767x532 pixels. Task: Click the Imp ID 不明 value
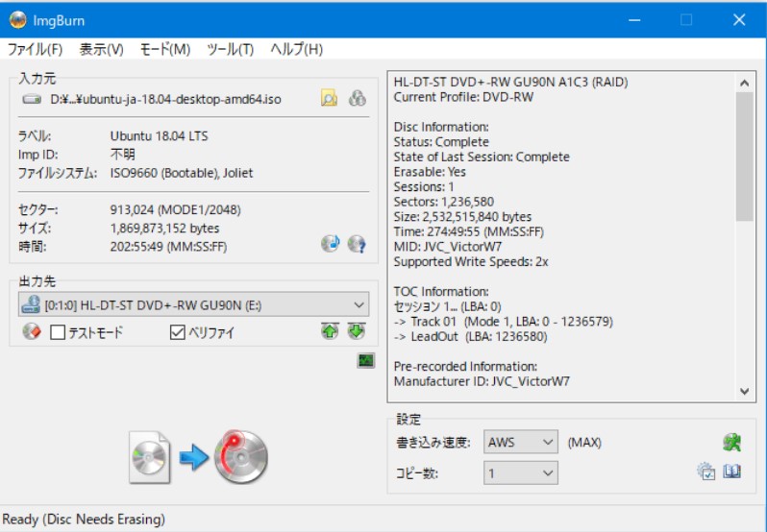pyautogui.click(x=122, y=155)
